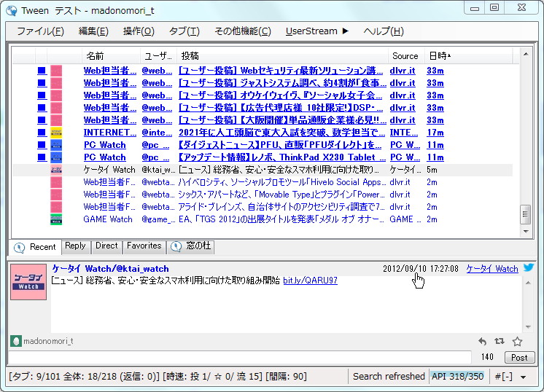Click the Source column header
This screenshot has width=544, height=392.
(x=406, y=56)
